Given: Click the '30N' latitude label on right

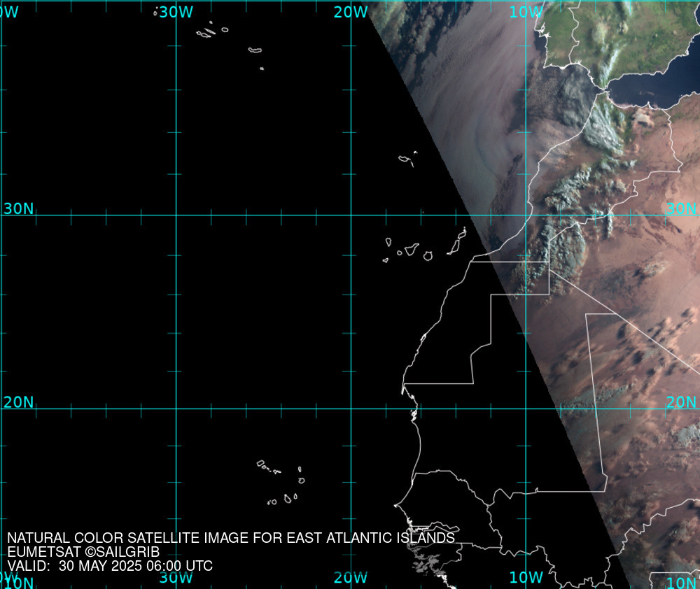Looking at the screenshot, I should (681, 208).
